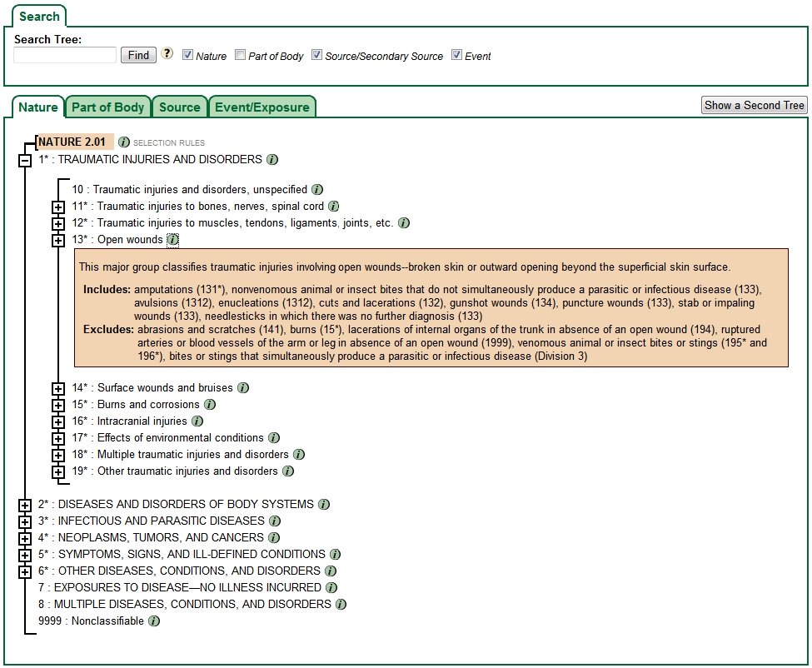View info for Open wounds category
The height and width of the screenshot is (668, 812).
click(173, 240)
